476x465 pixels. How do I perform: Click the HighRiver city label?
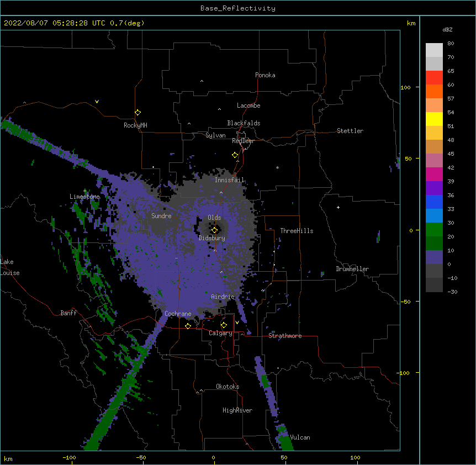[x=237, y=410]
